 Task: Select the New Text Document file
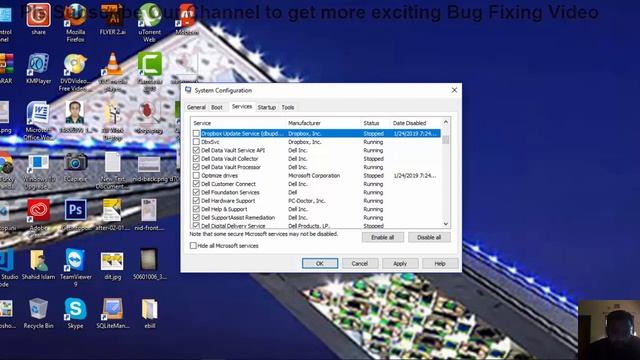113,171
